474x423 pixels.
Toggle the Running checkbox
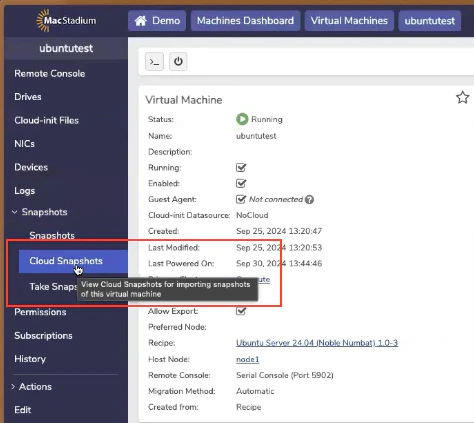pos(241,167)
